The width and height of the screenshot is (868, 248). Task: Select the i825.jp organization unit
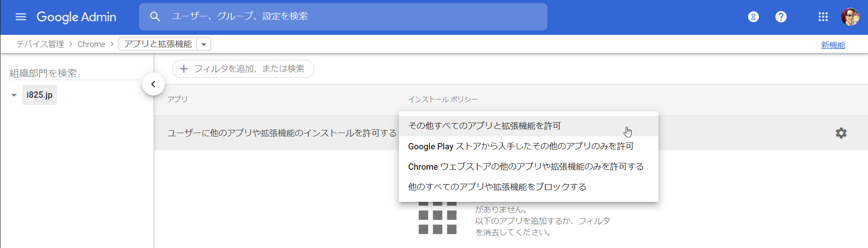tap(39, 95)
